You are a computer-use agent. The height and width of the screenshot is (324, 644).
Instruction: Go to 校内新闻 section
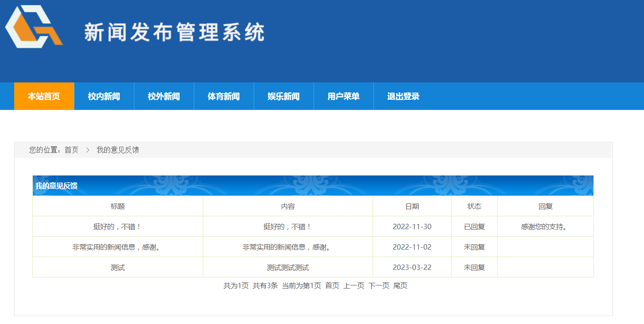point(104,96)
